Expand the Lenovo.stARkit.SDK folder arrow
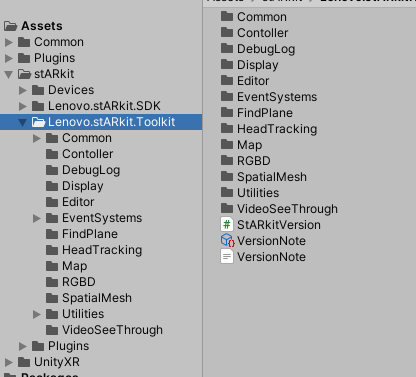 22,106
